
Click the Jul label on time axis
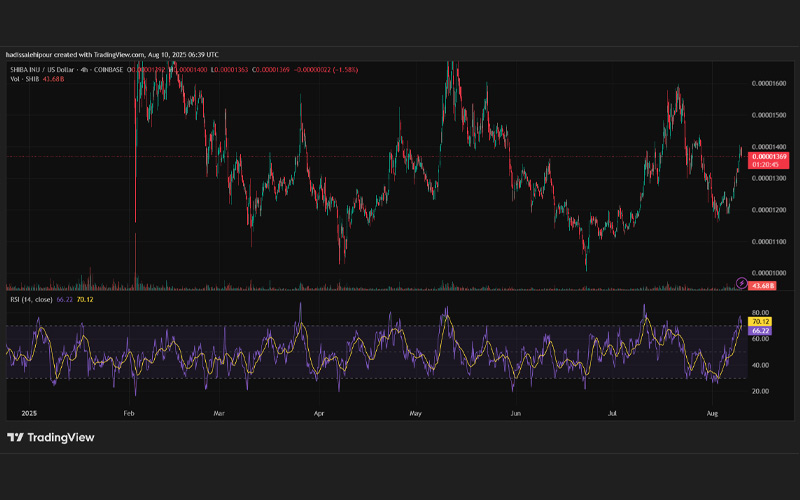pyautogui.click(x=612, y=413)
